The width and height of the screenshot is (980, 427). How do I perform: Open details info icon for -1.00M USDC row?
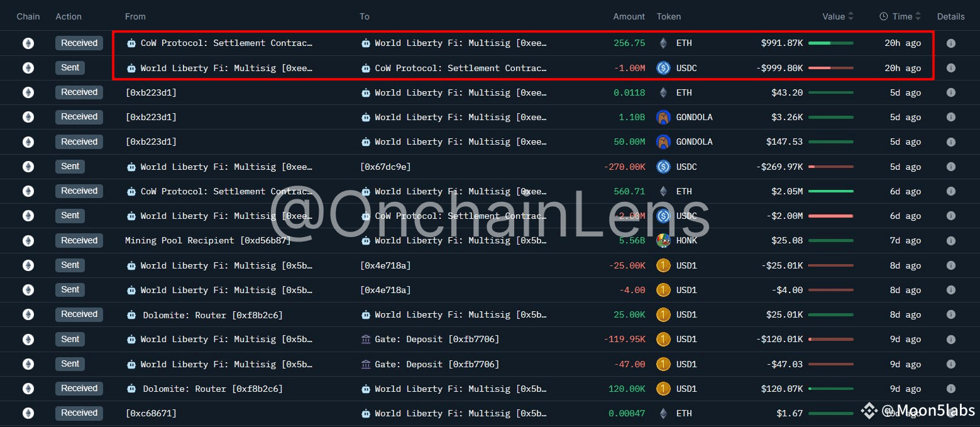pyautogui.click(x=951, y=68)
